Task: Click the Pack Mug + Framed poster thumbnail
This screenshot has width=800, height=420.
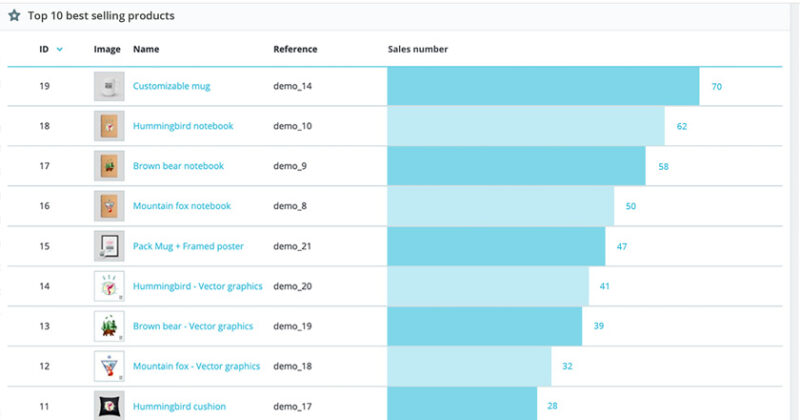Action: click(109, 246)
